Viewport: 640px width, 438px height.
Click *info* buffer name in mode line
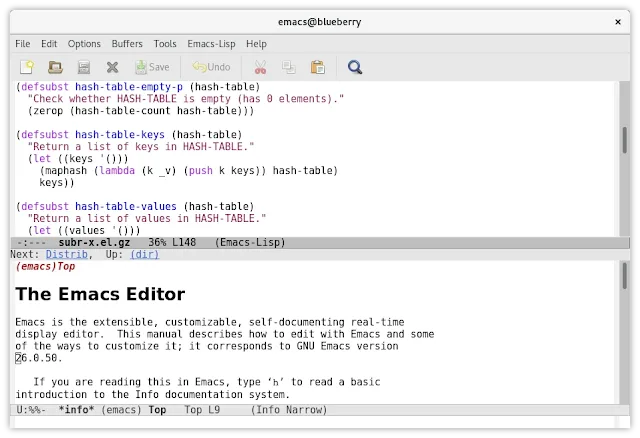click(x=76, y=410)
